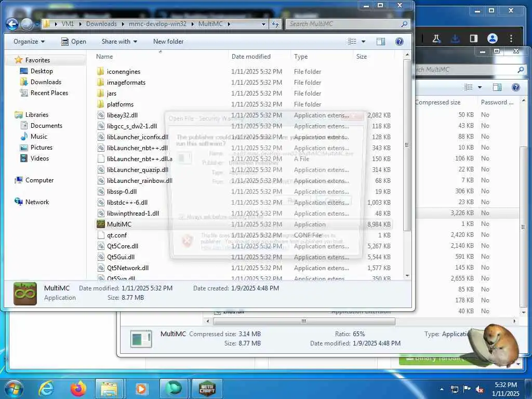The width and height of the screenshot is (532, 399).
Task: Click the horizontal scrollbar in the zip window
Action: click(x=304, y=321)
